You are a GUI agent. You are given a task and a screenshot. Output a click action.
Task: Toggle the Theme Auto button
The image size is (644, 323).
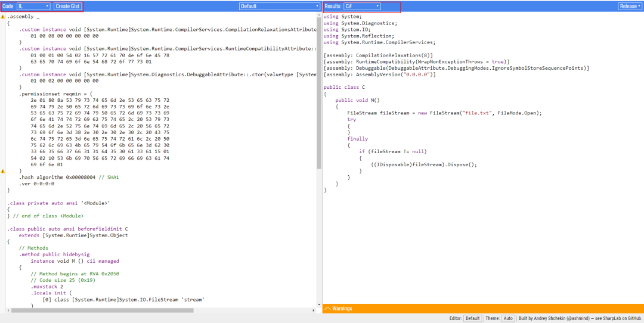point(508,318)
